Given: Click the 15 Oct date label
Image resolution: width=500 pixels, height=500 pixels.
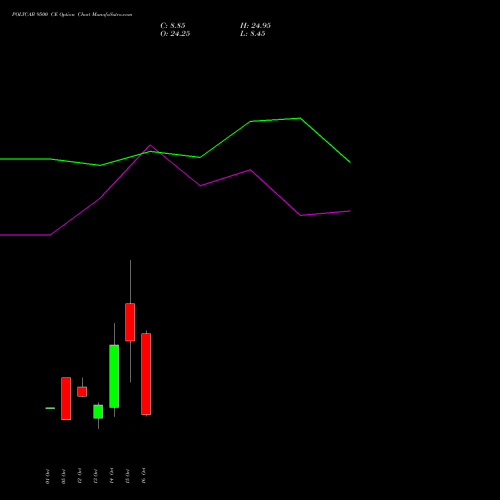Looking at the screenshot, I should click(128, 476).
